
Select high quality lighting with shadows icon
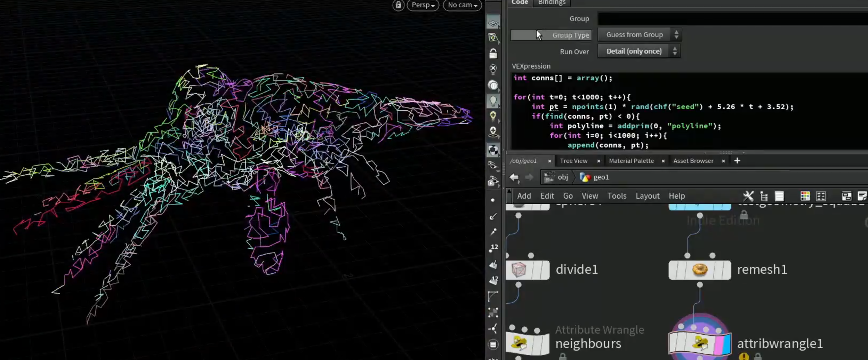pos(493,132)
